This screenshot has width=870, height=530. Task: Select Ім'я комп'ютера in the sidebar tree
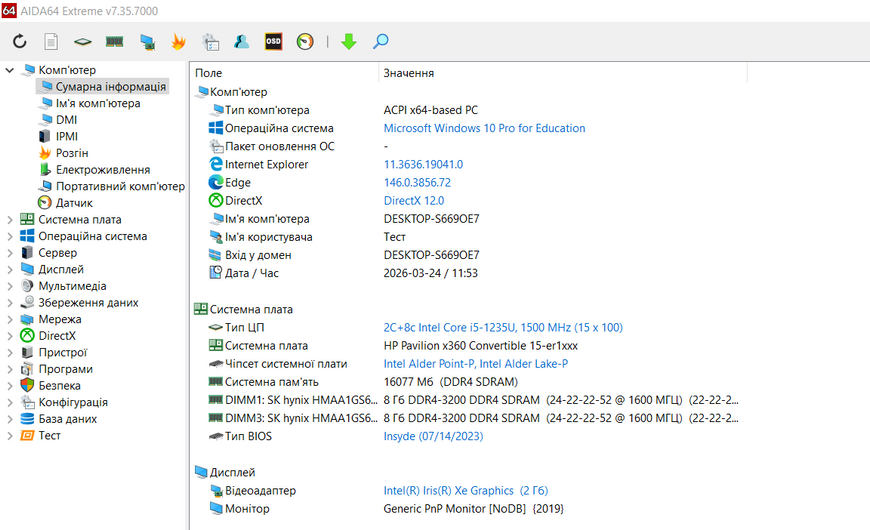pos(98,103)
